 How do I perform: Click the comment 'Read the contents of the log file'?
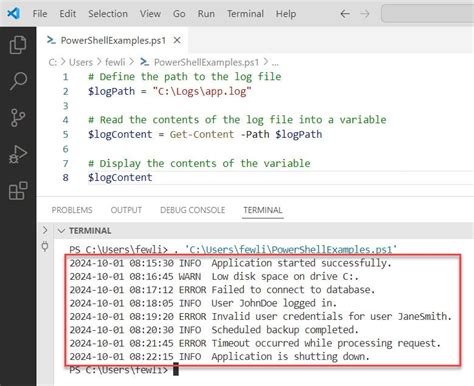coord(237,120)
